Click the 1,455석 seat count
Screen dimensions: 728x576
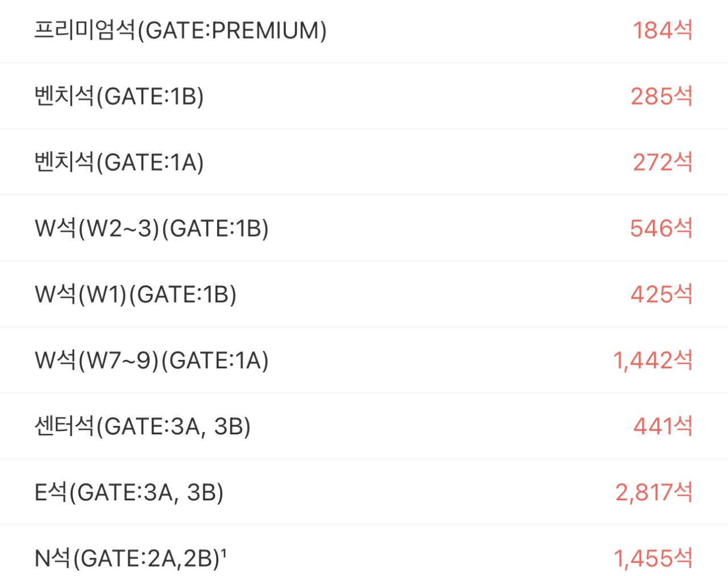coord(653,558)
